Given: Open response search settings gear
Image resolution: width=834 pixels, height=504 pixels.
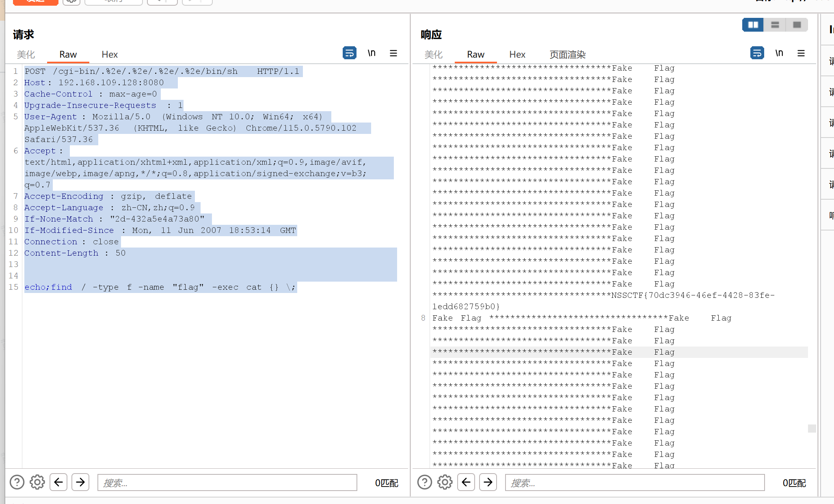Looking at the screenshot, I should (x=445, y=482).
